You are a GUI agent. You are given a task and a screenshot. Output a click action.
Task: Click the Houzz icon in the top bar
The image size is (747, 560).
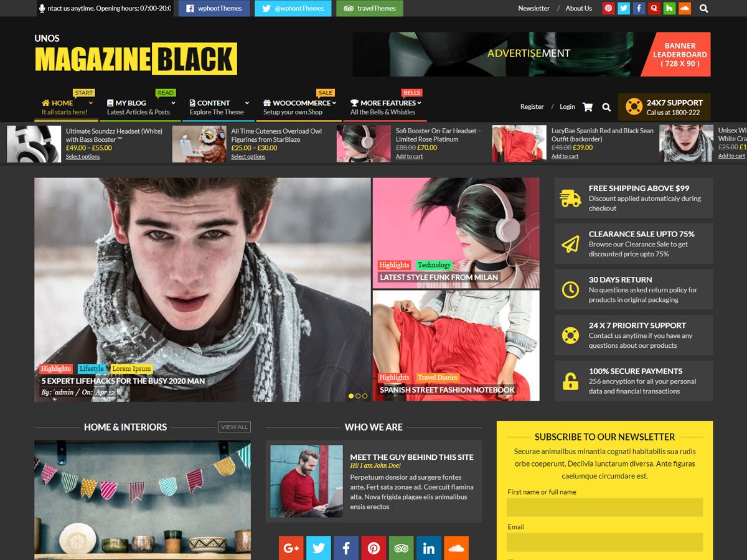pos(670,9)
